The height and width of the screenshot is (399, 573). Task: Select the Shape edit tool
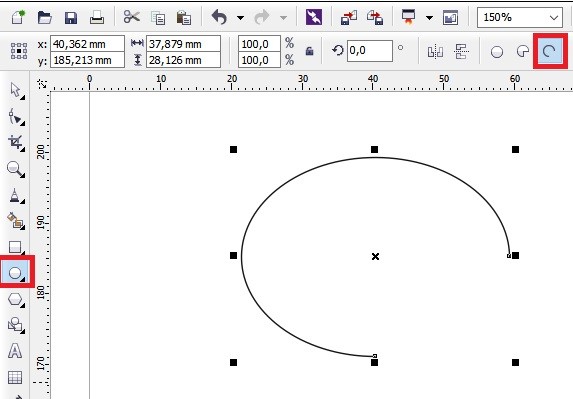tap(16, 117)
